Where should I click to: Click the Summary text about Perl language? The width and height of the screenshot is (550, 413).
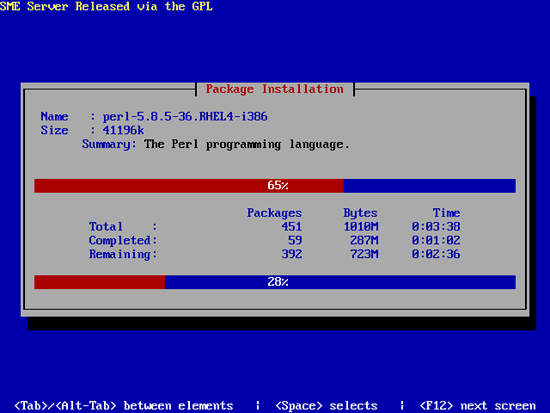click(247, 144)
